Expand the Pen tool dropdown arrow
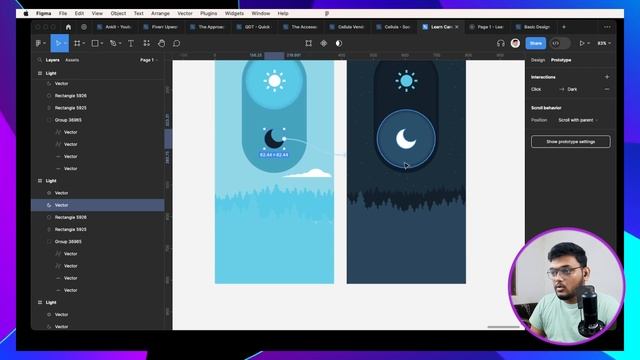Viewport: 640px width, 360px height. tap(120, 43)
